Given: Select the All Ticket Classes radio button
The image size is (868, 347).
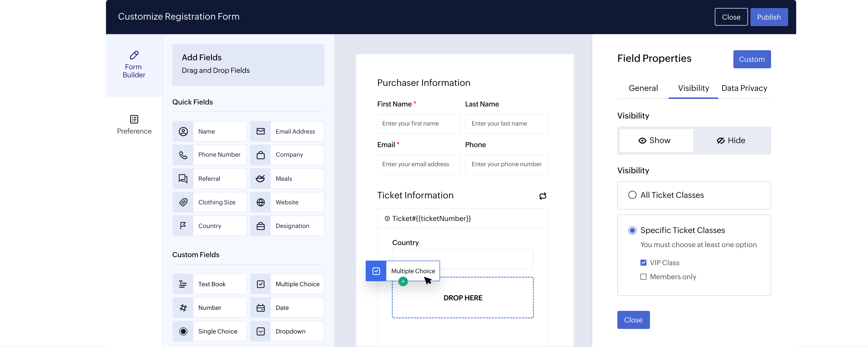Looking at the screenshot, I should pos(632,195).
